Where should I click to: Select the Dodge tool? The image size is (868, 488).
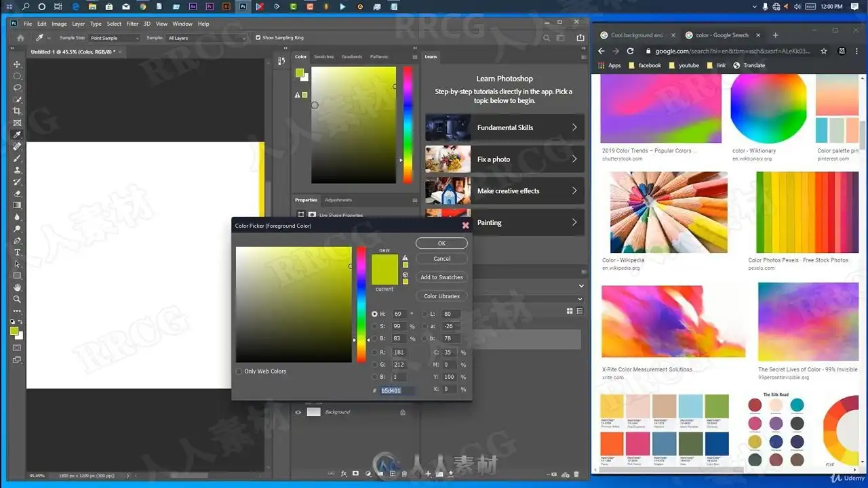pos(18,228)
